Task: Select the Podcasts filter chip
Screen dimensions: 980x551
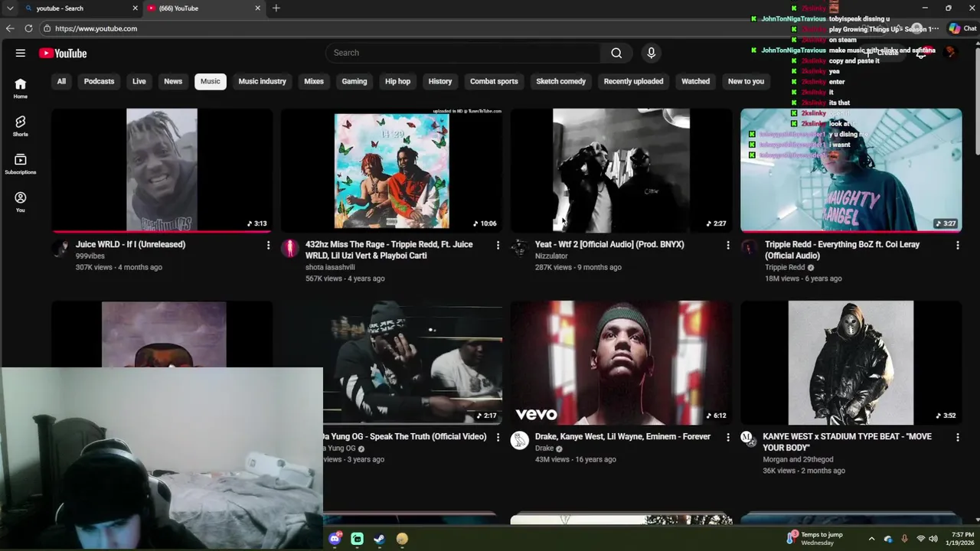Action: coord(99,81)
